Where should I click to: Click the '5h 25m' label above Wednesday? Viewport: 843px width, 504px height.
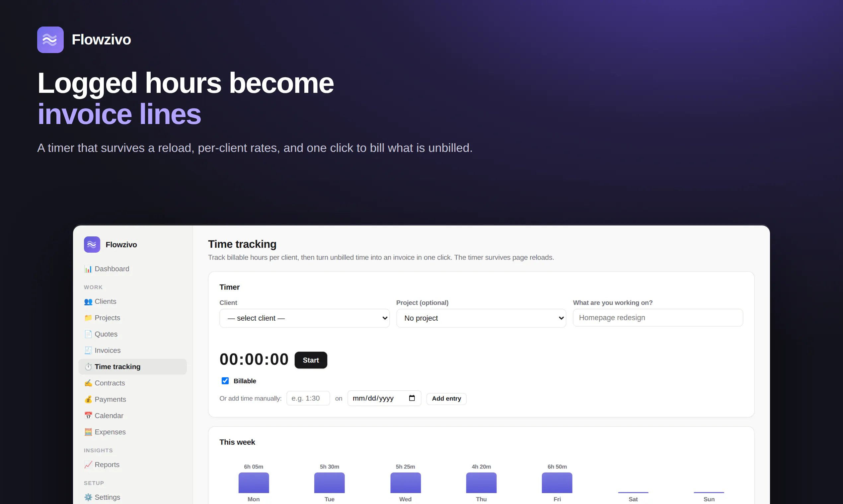(406, 467)
